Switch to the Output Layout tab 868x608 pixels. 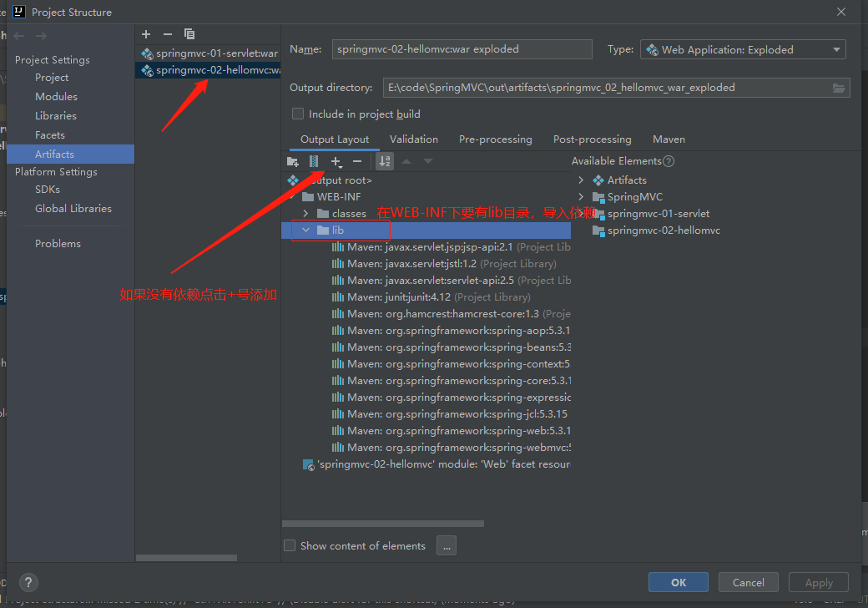click(x=335, y=139)
